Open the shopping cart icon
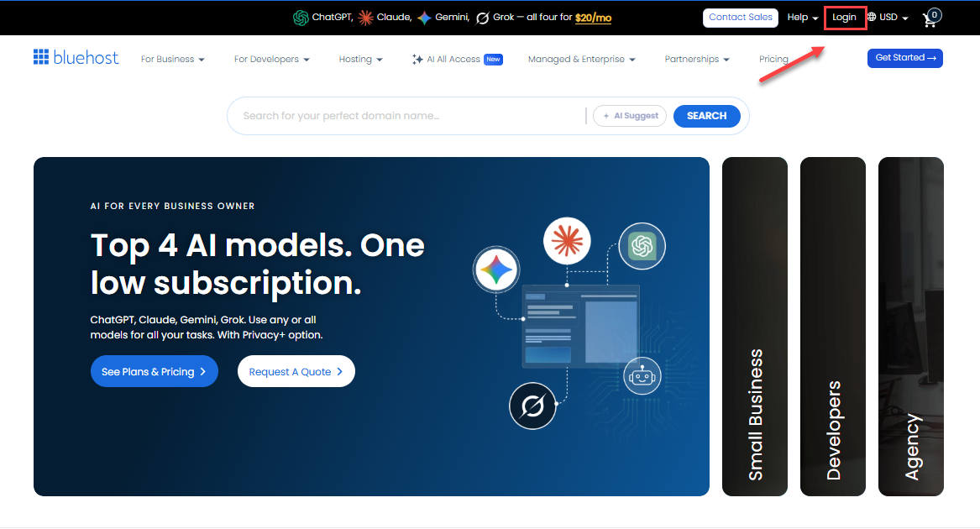The width and height of the screenshot is (980, 529). tap(930, 18)
